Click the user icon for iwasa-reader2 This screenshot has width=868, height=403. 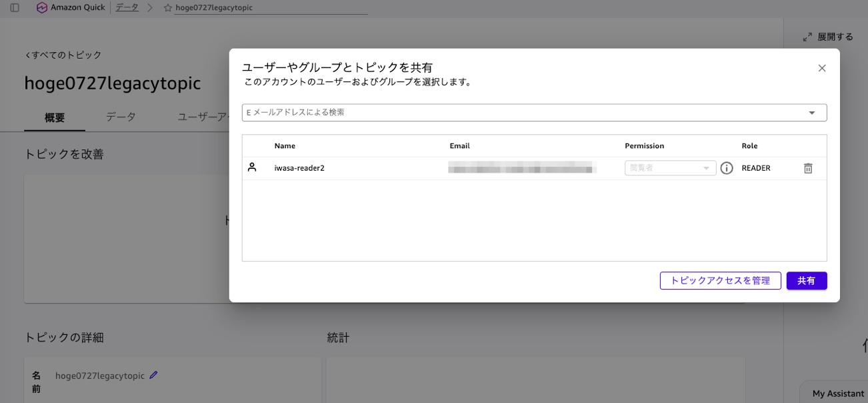(x=252, y=167)
